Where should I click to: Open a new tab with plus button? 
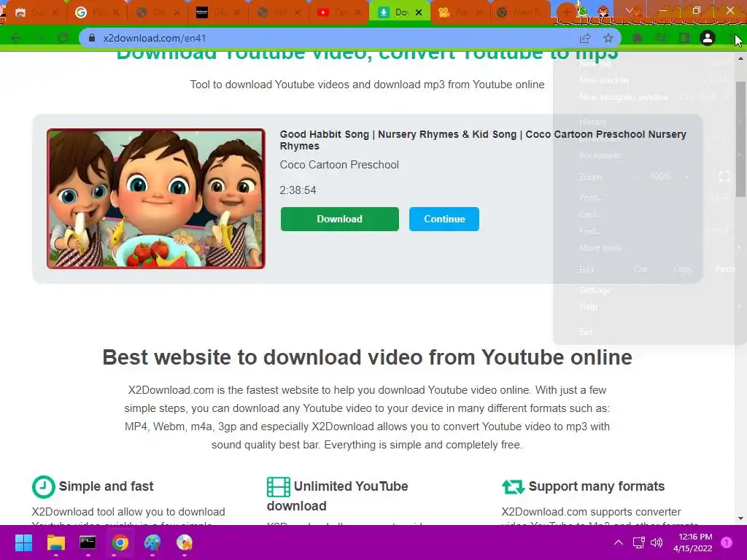click(566, 12)
